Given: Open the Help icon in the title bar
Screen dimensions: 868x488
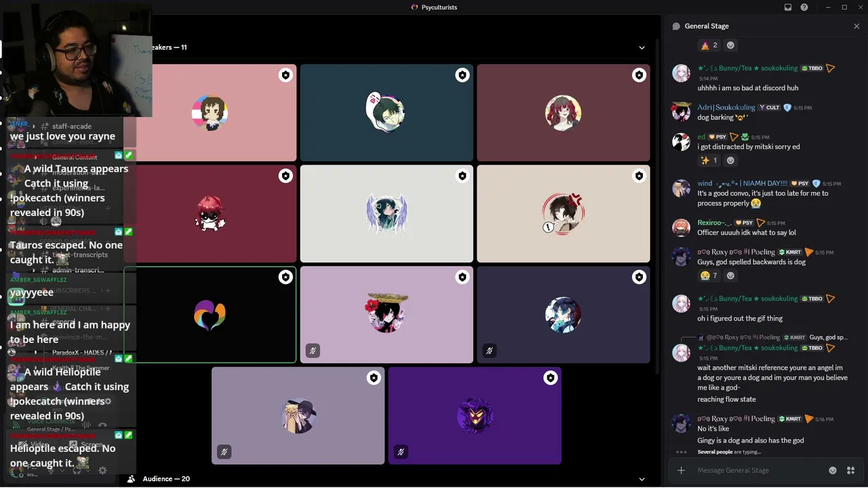Looking at the screenshot, I should coord(804,7).
